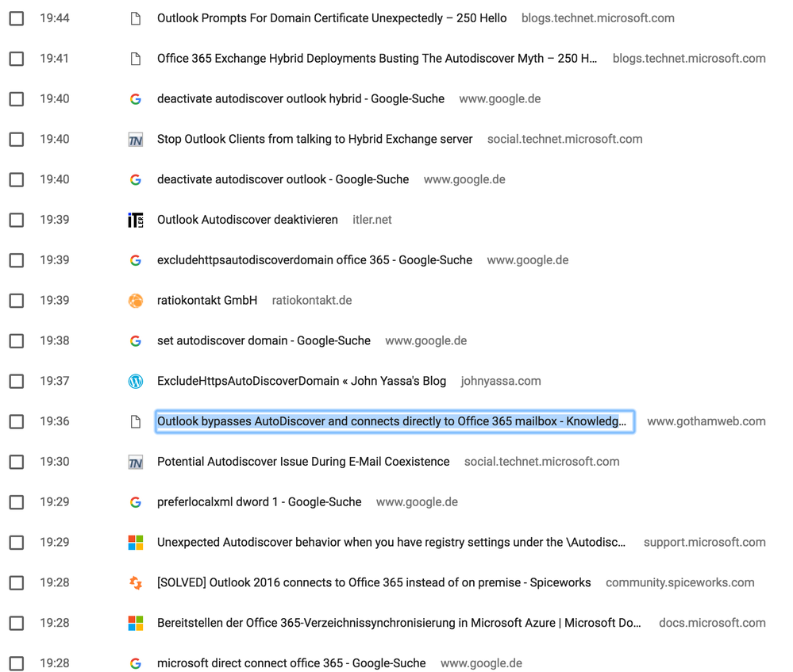Screen dimensions: 793x672
Task: Open excludehttpsautodiscoverdomain office 365 Google-Suche link
Action: (x=314, y=260)
